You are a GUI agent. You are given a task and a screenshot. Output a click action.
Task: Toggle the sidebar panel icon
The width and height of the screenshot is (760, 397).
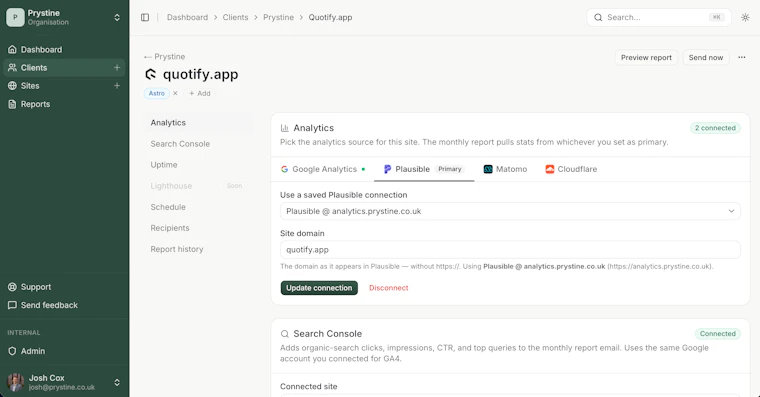[x=145, y=17]
